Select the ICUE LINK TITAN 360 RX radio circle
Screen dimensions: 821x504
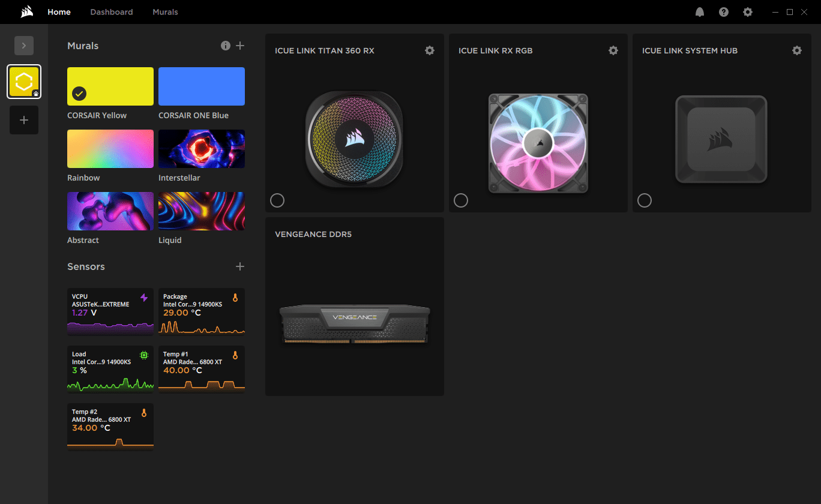click(277, 200)
